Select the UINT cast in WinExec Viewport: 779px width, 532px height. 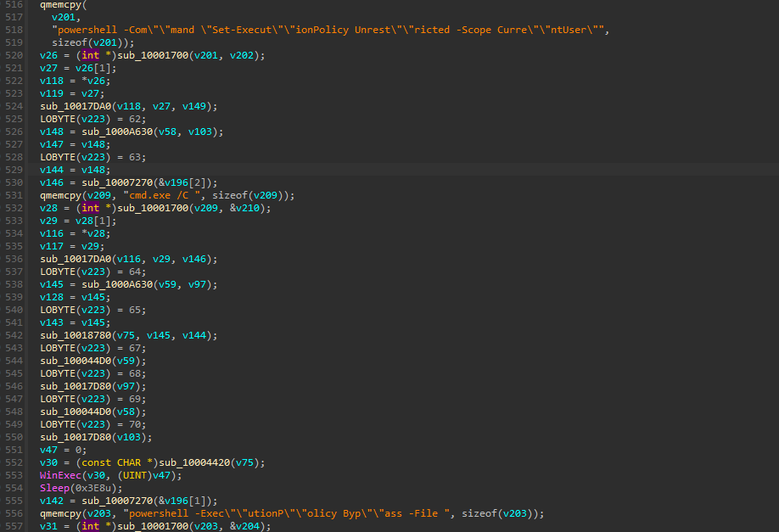coord(134,475)
